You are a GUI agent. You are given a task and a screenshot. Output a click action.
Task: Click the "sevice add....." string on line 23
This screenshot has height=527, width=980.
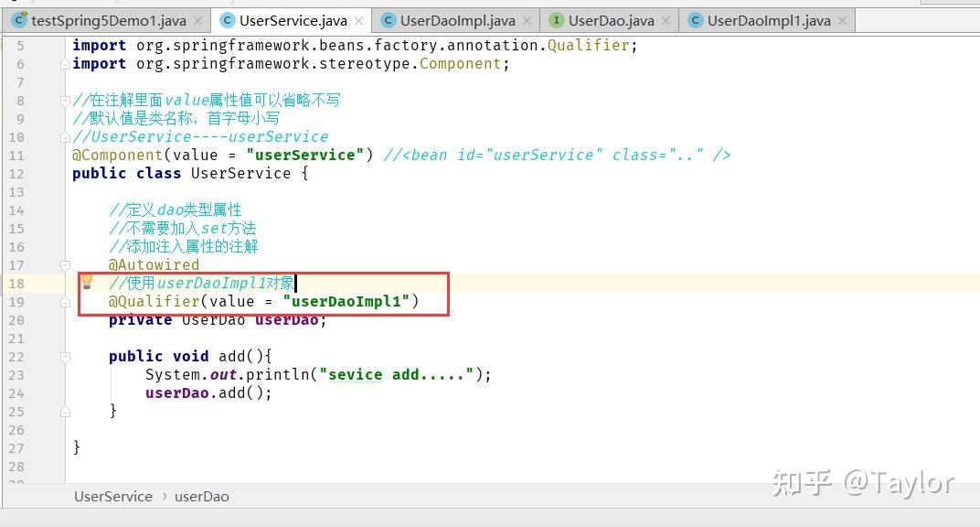click(x=396, y=374)
